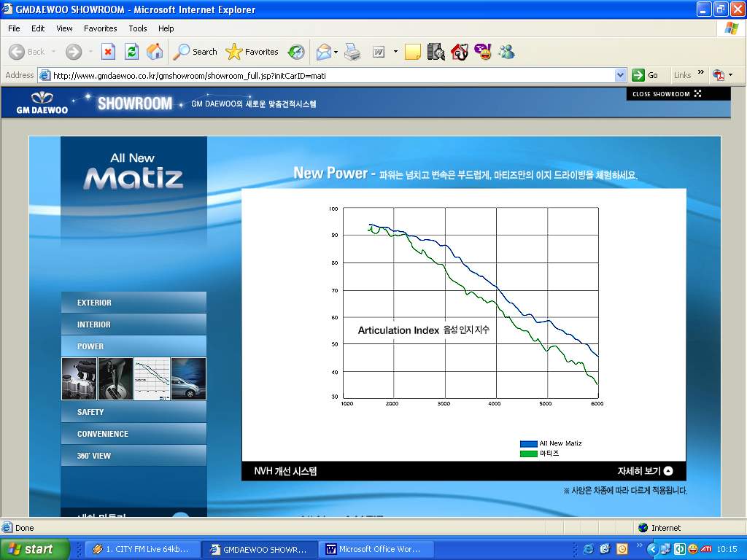Open Windows Messenger people icon
Viewport: 747px width, 560px height.
coord(506,52)
